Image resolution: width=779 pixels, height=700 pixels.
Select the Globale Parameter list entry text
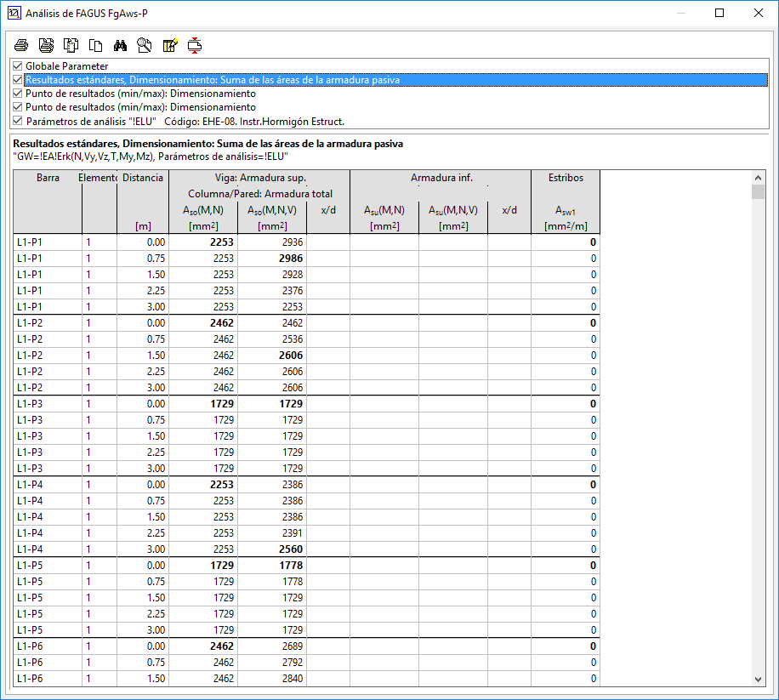pos(66,66)
